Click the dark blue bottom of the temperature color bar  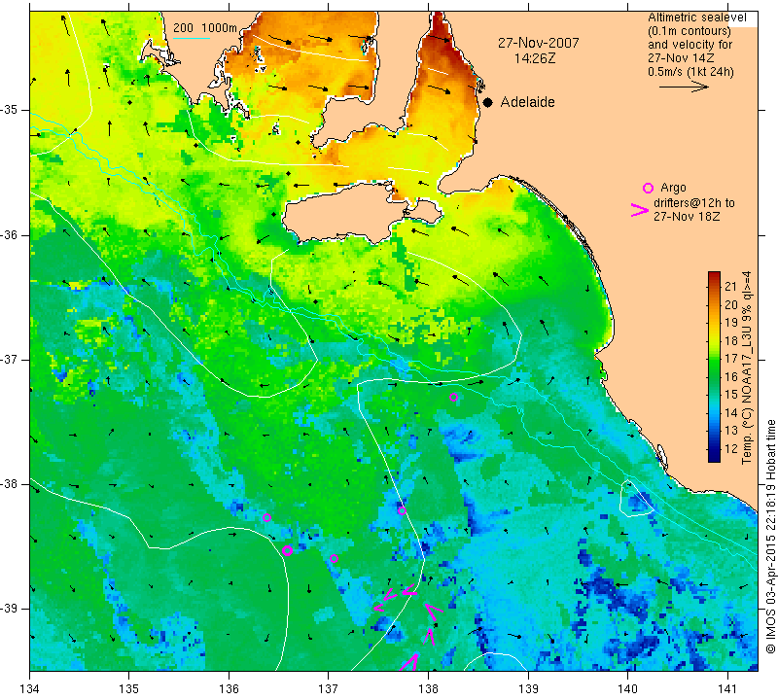(x=714, y=457)
